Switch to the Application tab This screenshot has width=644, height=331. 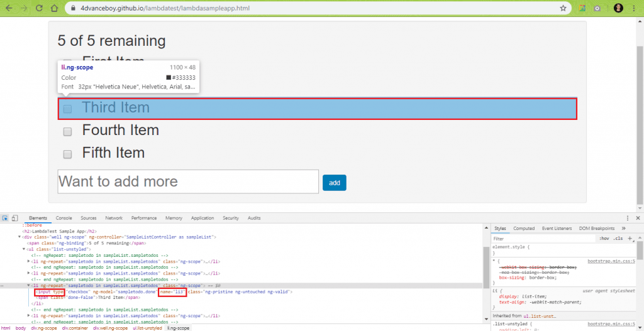pyautogui.click(x=203, y=218)
